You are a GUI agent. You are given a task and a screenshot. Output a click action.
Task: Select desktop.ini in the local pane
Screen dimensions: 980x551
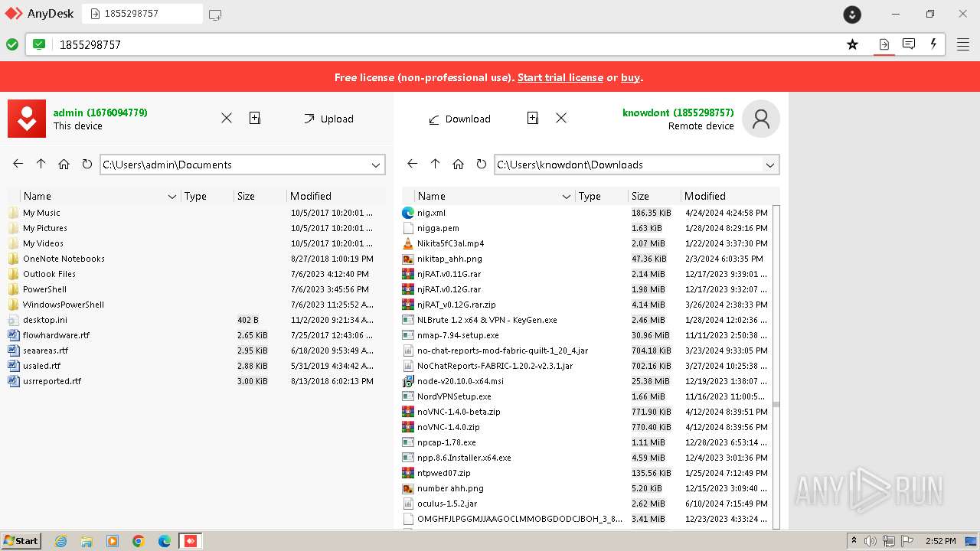(44, 320)
